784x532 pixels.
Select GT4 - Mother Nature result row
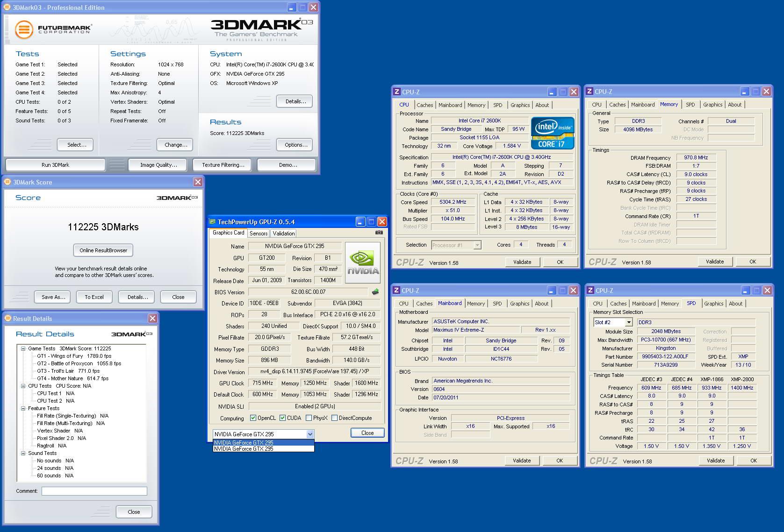pyautogui.click(x=72, y=378)
